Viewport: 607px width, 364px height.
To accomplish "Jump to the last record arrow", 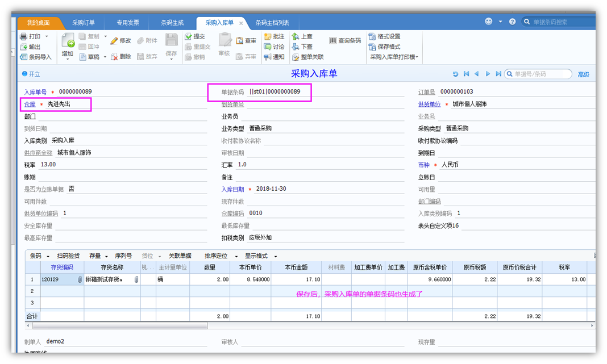I will pos(498,74).
